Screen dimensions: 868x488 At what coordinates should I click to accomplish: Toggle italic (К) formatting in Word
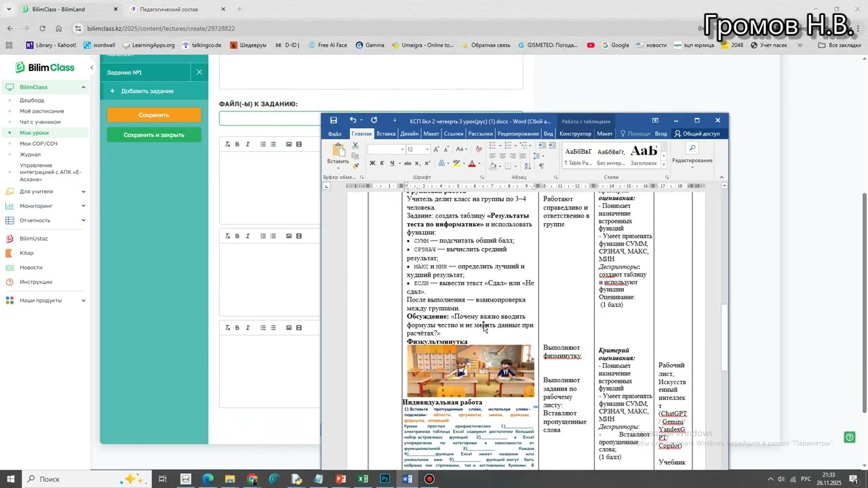(x=382, y=163)
